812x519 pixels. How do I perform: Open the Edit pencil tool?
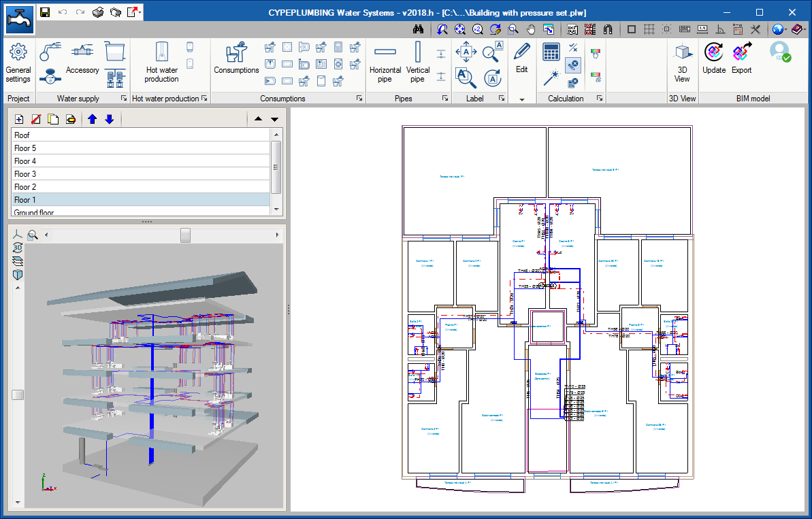[521, 58]
